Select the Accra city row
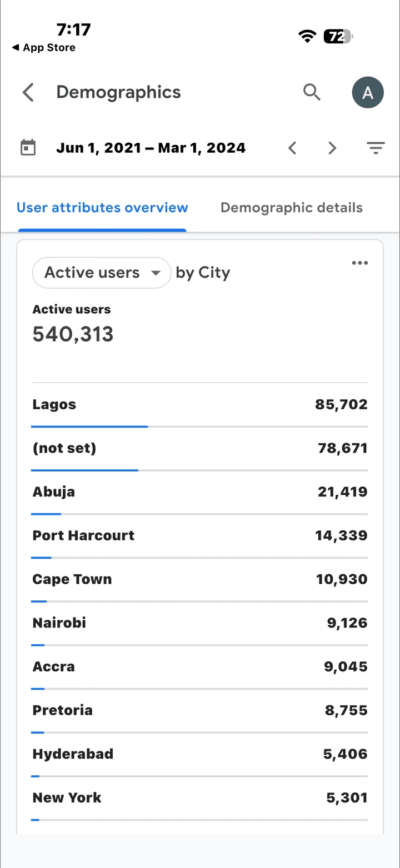Image resolution: width=400 pixels, height=868 pixels. point(200,667)
